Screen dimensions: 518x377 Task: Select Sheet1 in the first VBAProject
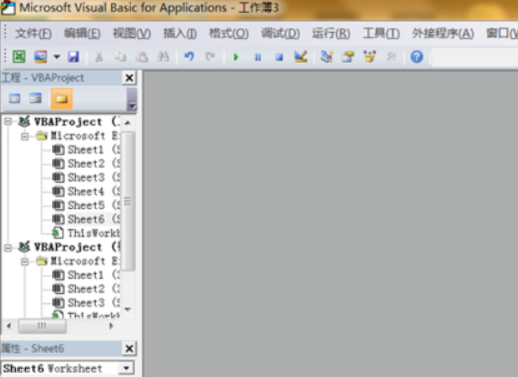86,150
